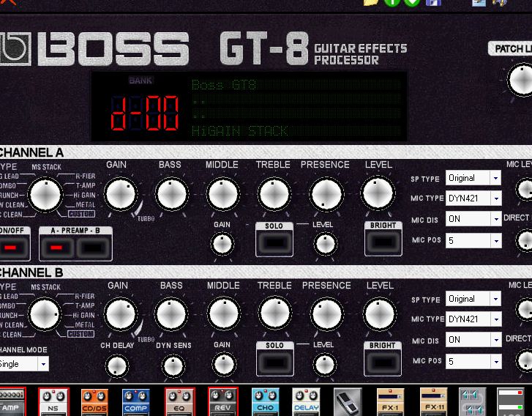532x416 pixels.
Task: Click Channel A TREBLE knob
Action: click(x=274, y=194)
